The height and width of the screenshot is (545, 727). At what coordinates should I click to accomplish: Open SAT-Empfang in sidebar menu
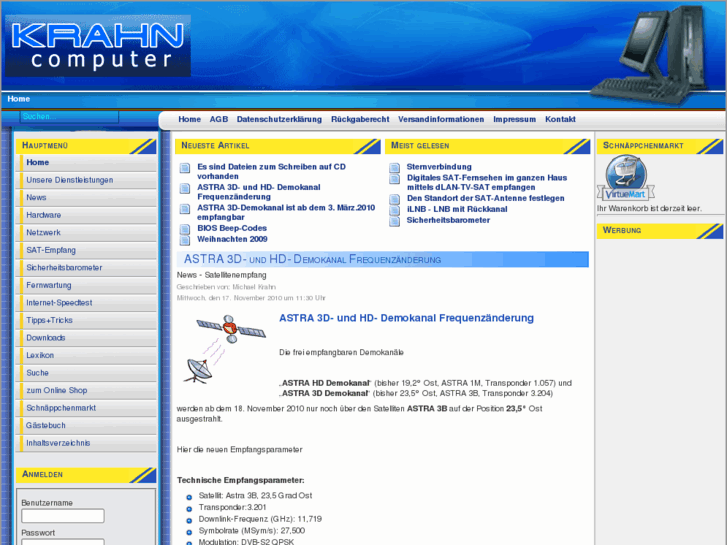point(87,250)
